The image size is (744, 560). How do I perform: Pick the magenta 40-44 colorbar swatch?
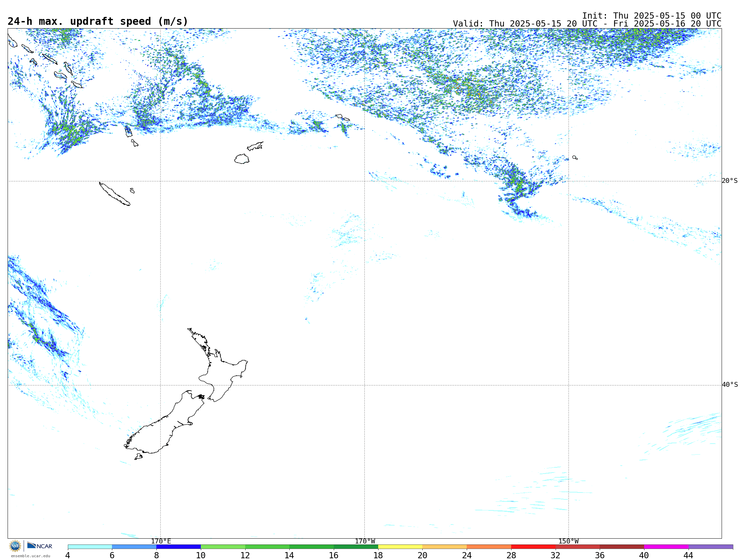666,547
